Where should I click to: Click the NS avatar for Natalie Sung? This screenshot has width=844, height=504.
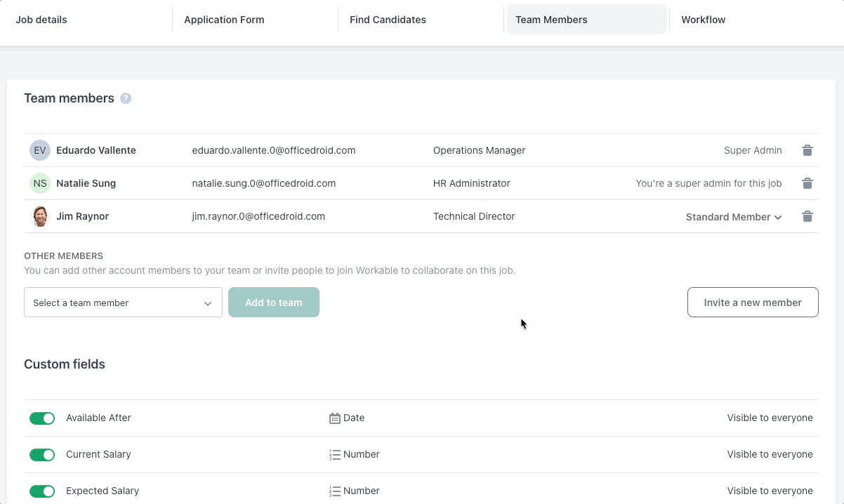pos(40,183)
